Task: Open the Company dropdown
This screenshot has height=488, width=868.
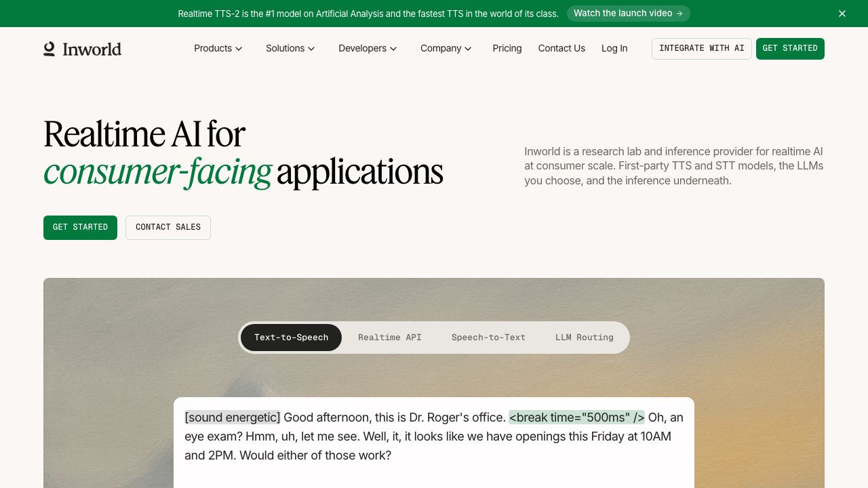Action: pos(446,49)
